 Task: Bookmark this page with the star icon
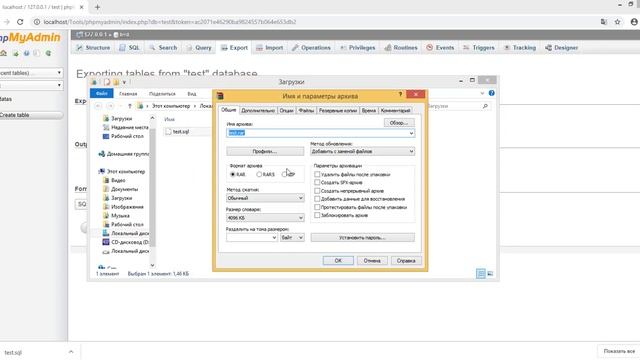pos(618,22)
